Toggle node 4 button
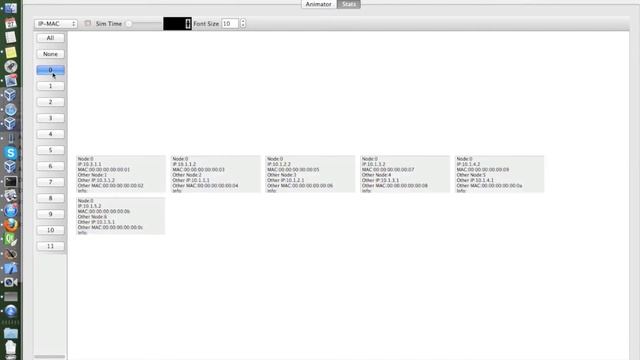The width and height of the screenshot is (640, 360). click(x=50, y=134)
